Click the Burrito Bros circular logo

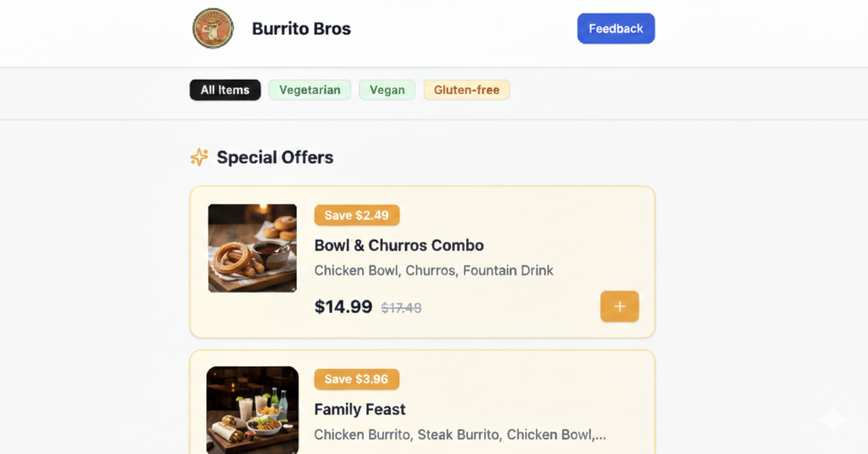click(213, 28)
